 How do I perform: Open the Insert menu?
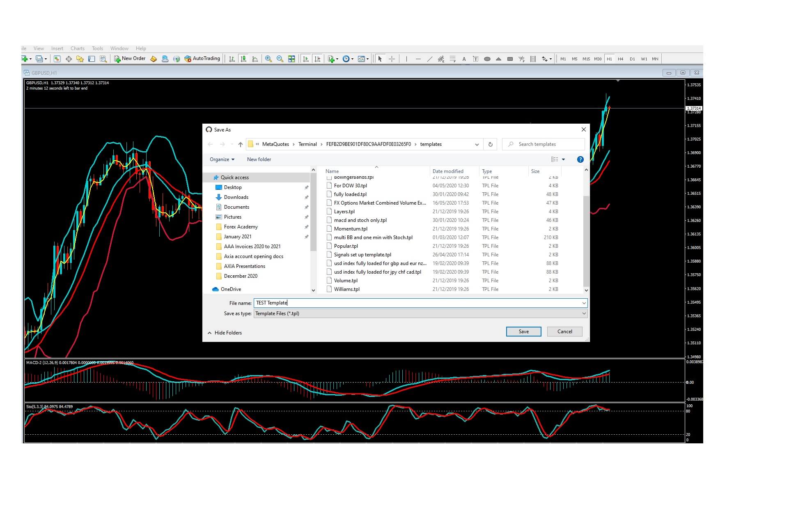tap(57, 48)
